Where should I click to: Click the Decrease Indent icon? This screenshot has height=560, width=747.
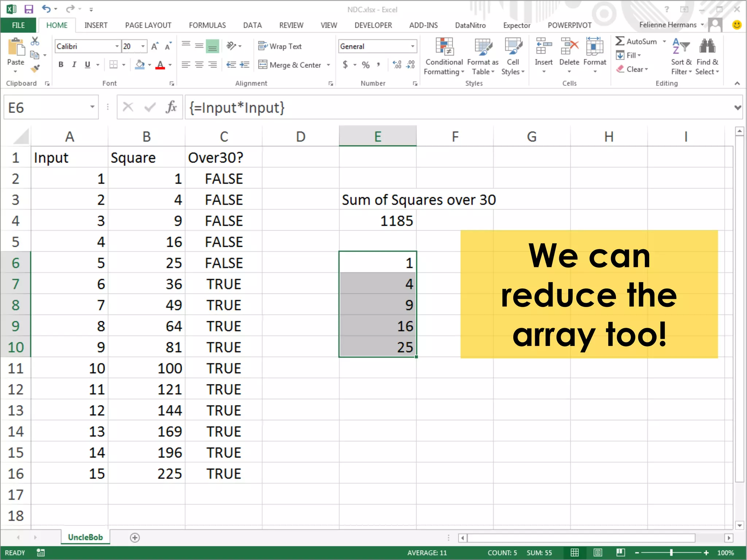tap(231, 65)
